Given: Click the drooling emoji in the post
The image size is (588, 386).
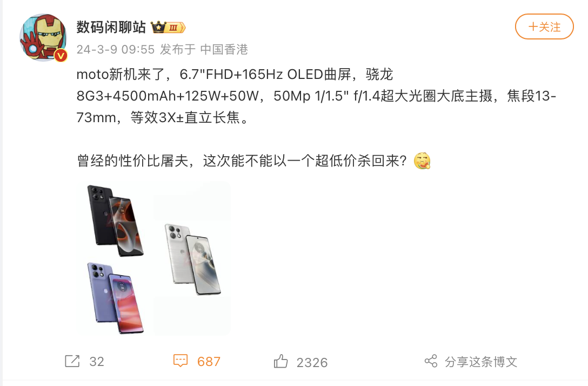Looking at the screenshot, I should (422, 161).
